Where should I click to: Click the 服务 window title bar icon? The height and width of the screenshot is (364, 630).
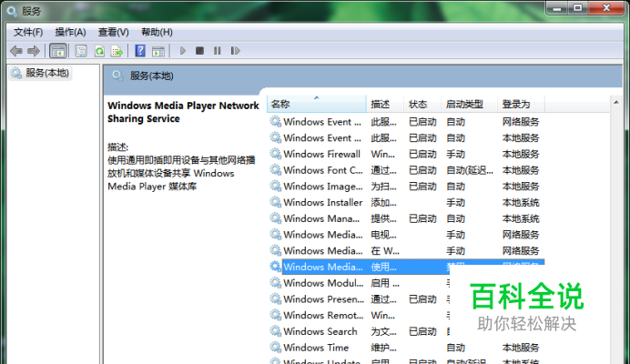coord(12,11)
